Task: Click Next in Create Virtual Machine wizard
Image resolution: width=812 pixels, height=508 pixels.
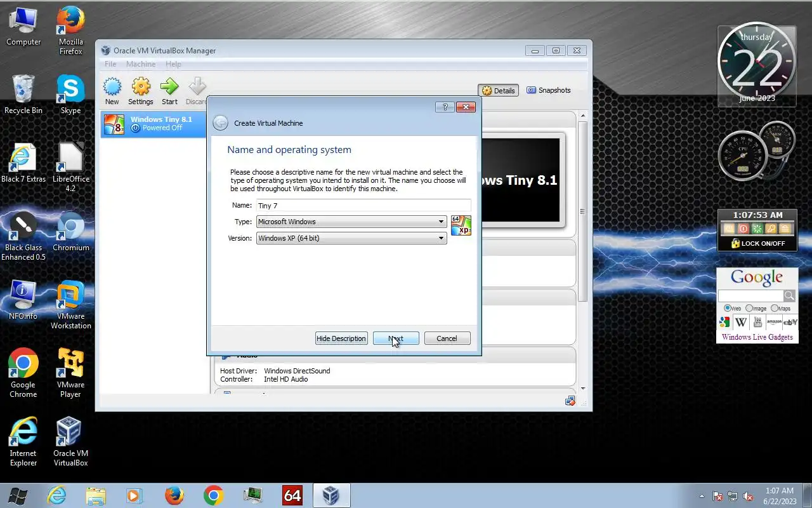Action: coord(396,338)
